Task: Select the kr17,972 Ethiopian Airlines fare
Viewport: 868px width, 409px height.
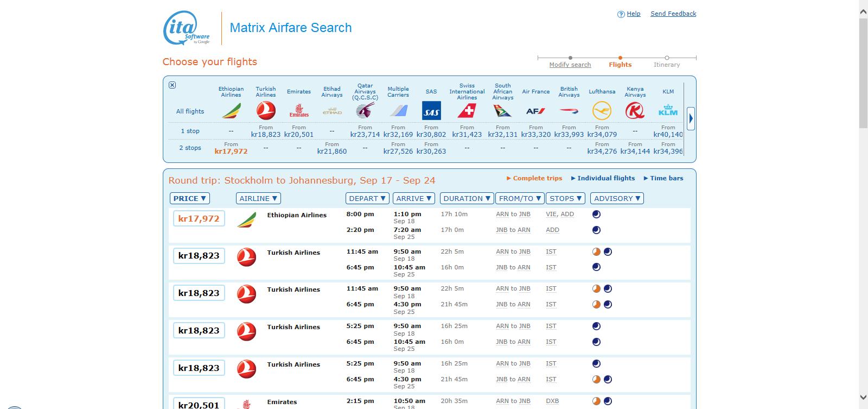Action: 199,219
